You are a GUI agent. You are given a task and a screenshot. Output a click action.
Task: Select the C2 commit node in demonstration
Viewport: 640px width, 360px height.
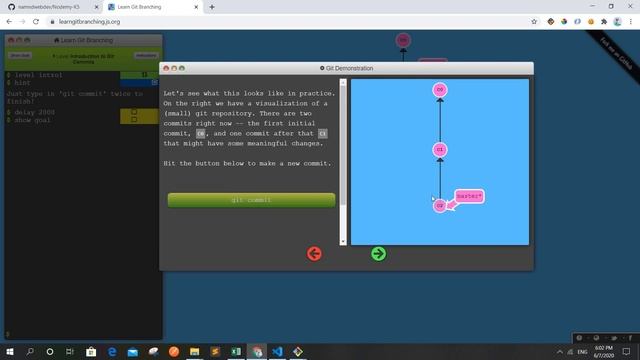point(440,206)
